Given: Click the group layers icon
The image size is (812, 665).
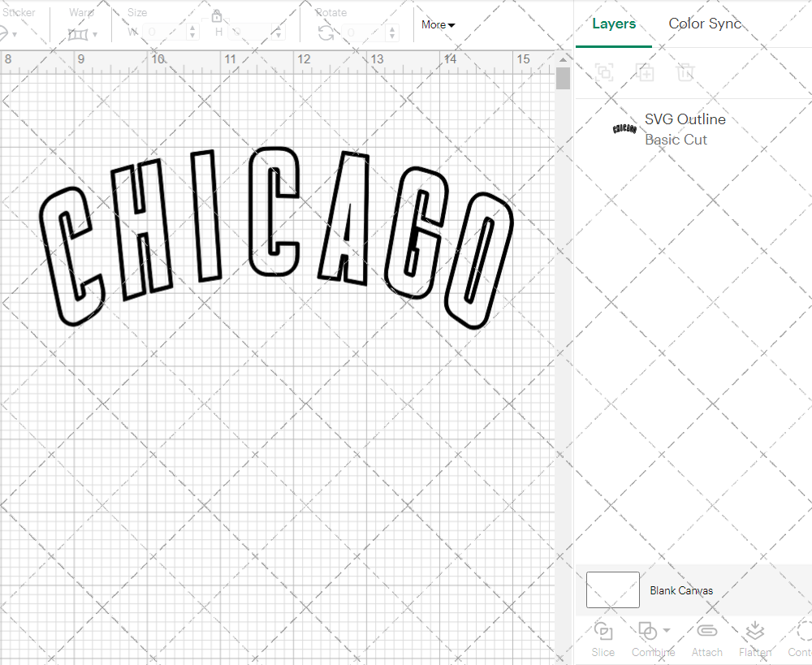Looking at the screenshot, I should 603,72.
